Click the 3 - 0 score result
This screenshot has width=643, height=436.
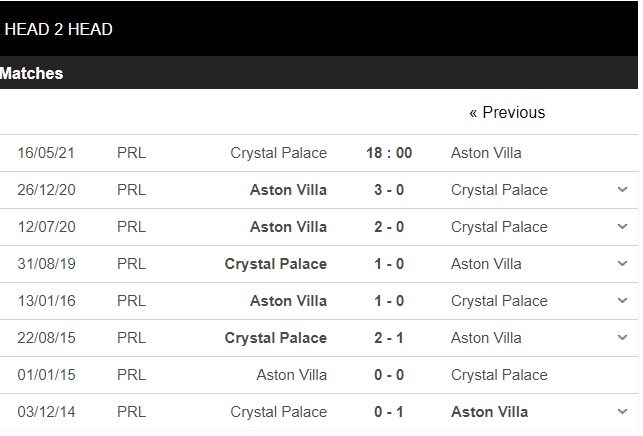(389, 190)
